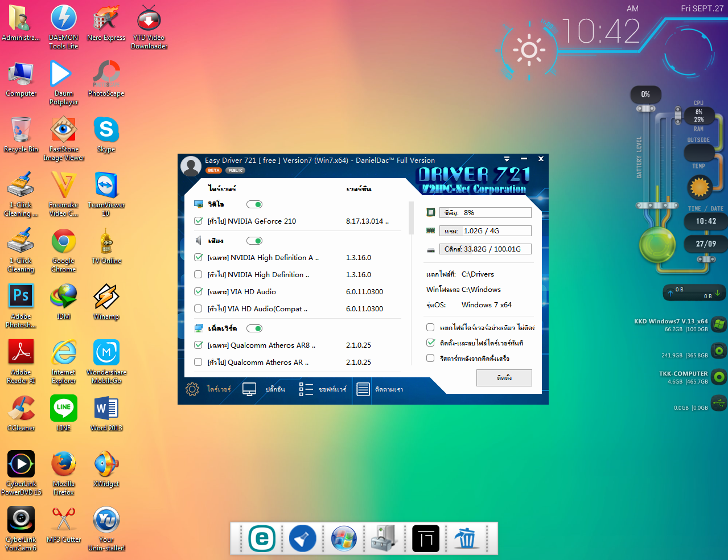Click the CPU usage 8% bar
This screenshot has height=560, width=728.
[486, 212]
